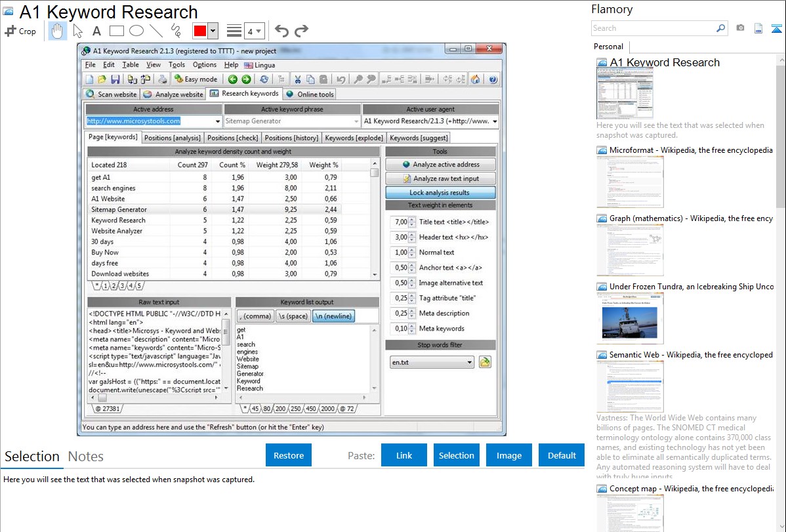This screenshot has height=532, width=786.
Task: Click the Link paste button
Action: [x=404, y=455]
